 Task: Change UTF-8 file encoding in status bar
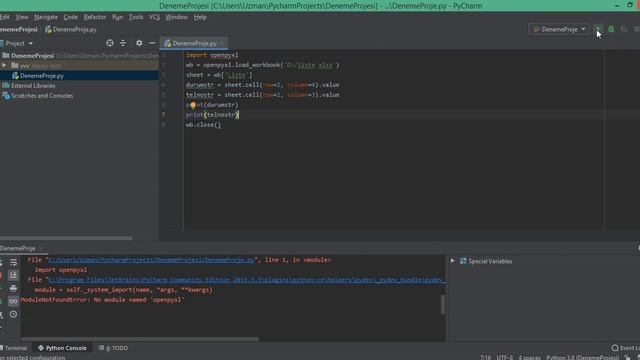point(504,357)
